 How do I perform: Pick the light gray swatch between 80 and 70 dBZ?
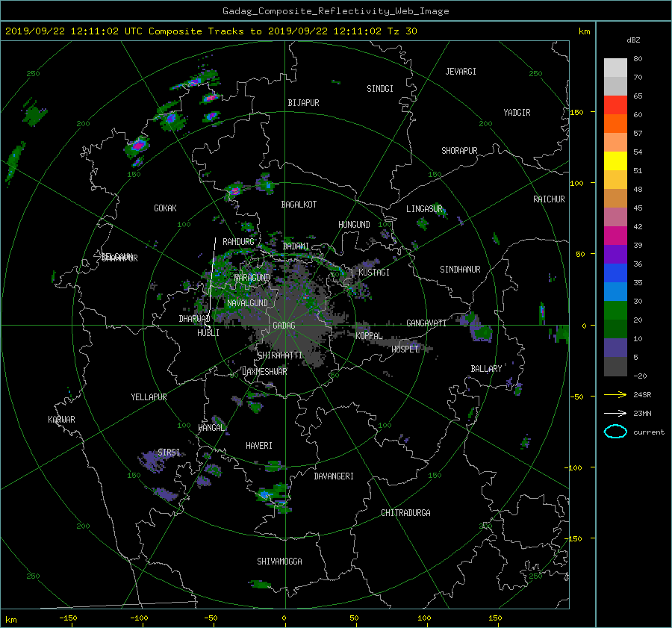click(x=615, y=68)
